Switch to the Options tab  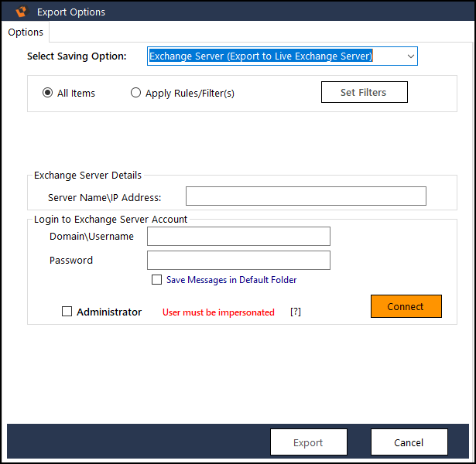coord(26,32)
